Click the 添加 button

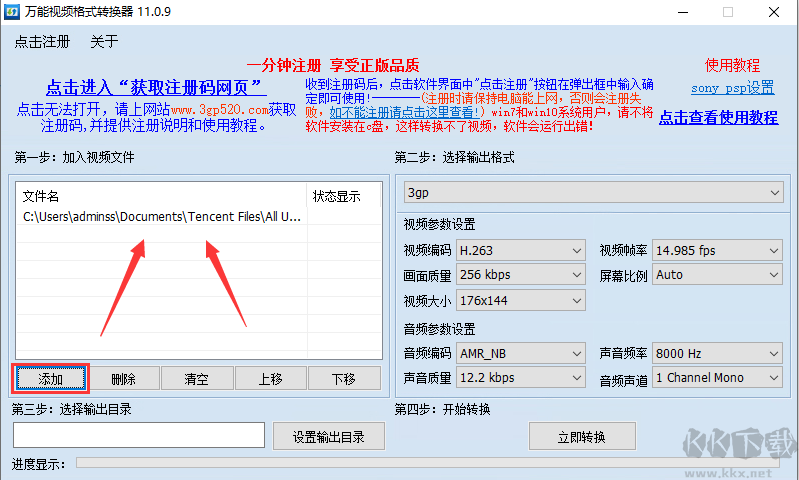click(x=50, y=379)
